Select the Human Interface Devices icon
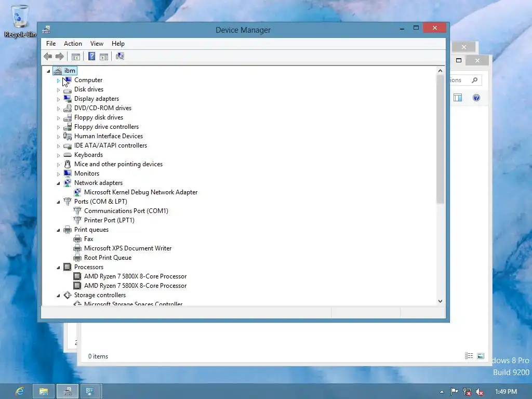The height and width of the screenshot is (399, 532). pyautogui.click(x=68, y=136)
